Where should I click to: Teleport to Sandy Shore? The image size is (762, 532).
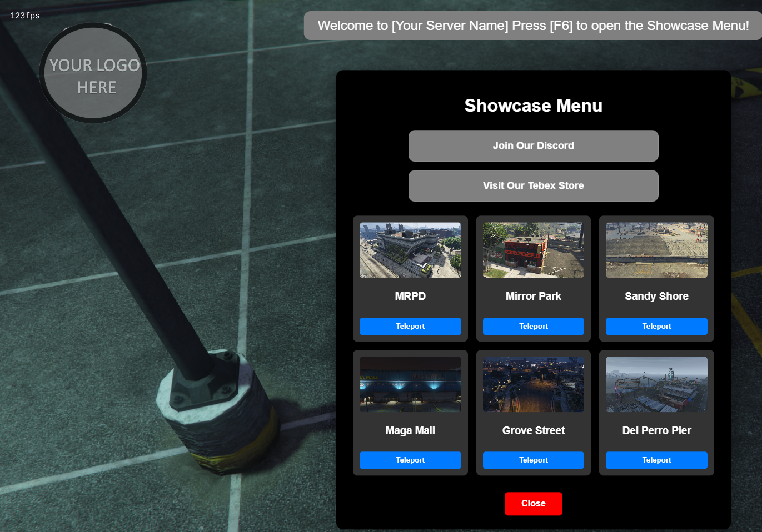(x=656, y=326)
